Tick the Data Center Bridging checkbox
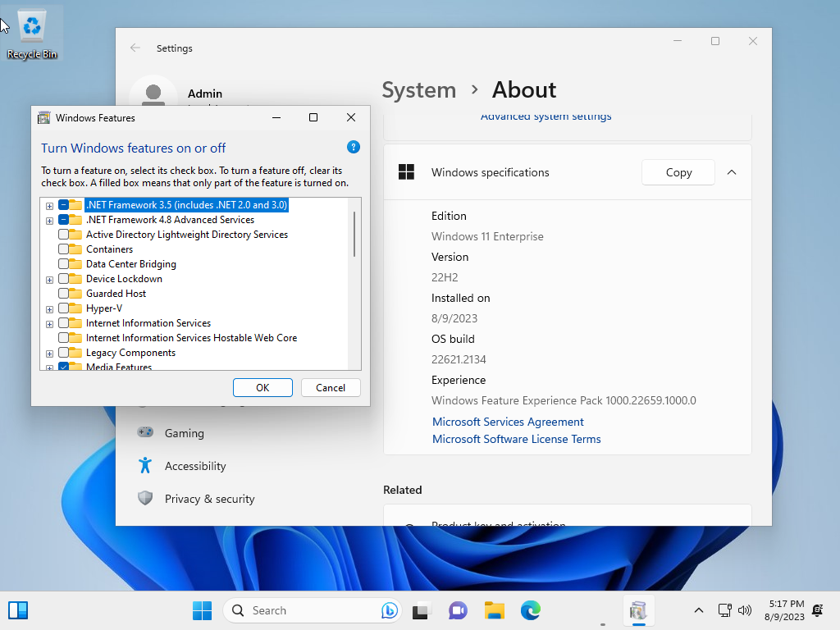 63,264
